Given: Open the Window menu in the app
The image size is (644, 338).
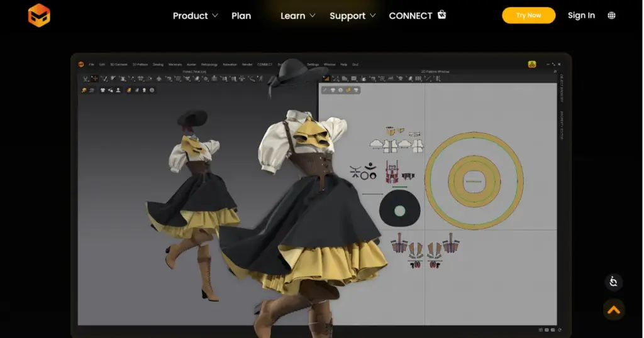Looking at the screenshot, I should pyautogui.click(x=330, y=65).
